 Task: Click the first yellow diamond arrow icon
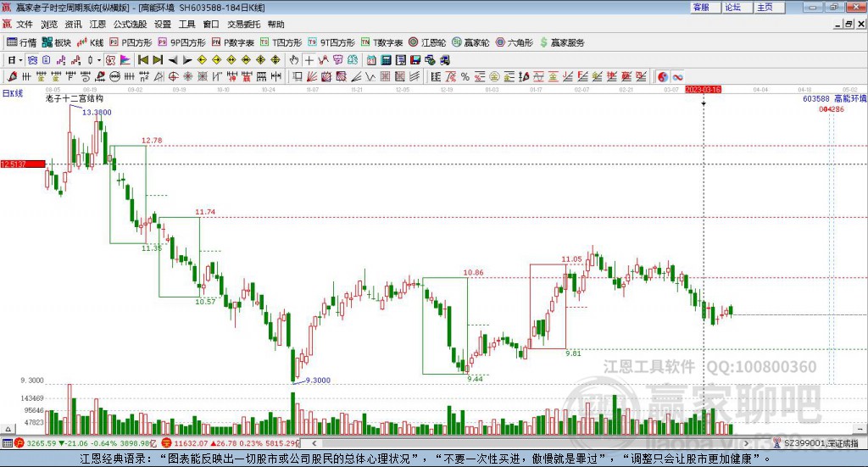click(202, 60)
